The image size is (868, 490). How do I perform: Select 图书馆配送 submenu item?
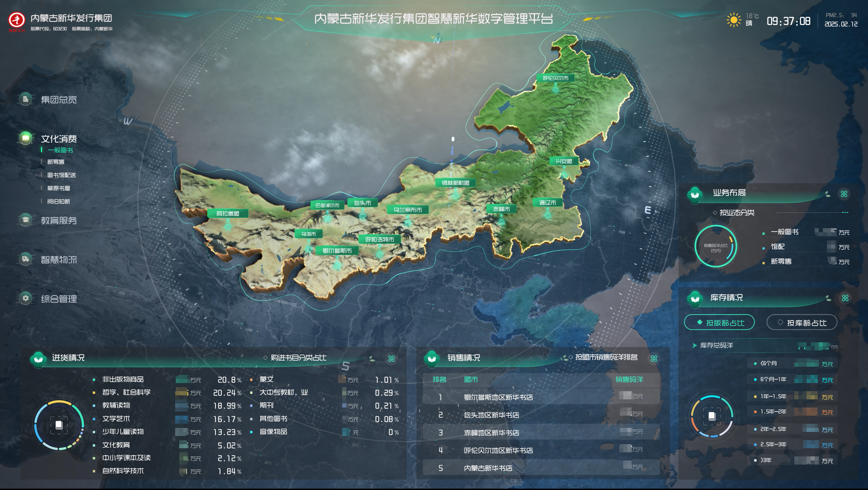coord(61,175)
